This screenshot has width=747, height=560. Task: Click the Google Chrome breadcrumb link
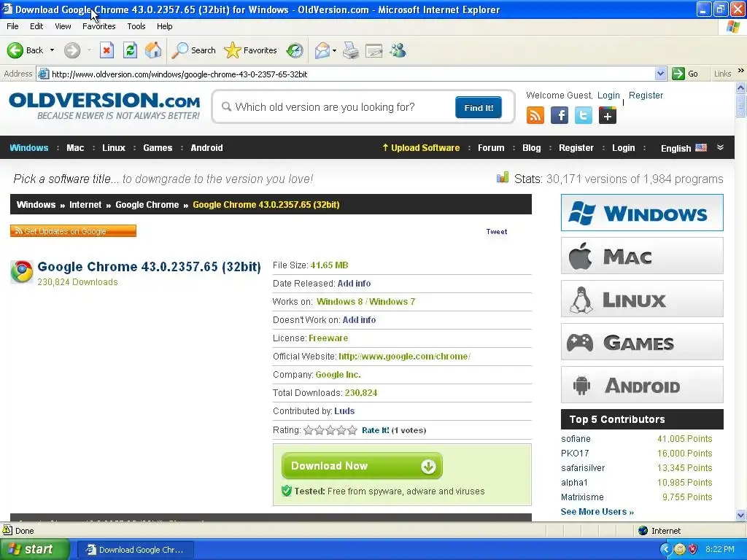click(147, 205)
